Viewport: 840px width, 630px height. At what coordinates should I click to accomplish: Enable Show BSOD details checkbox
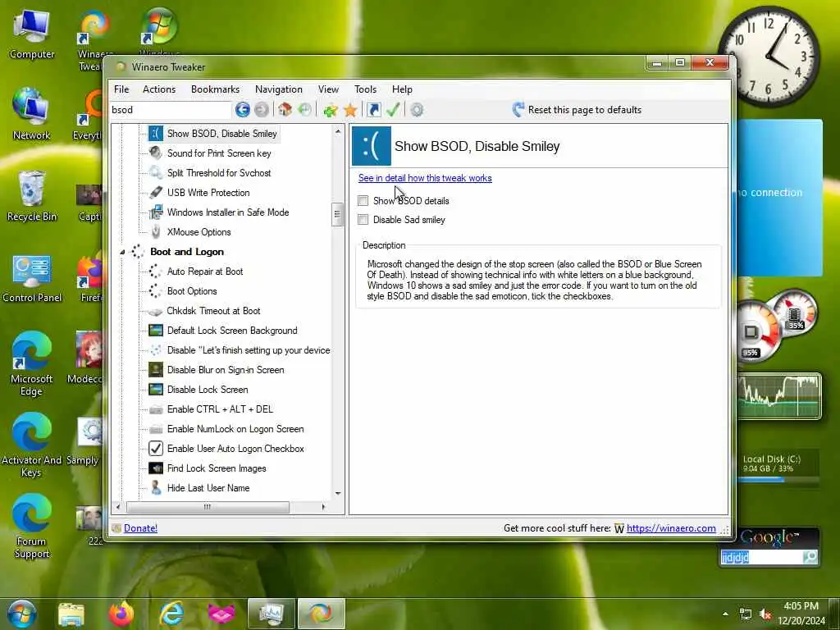coord(363,201)
